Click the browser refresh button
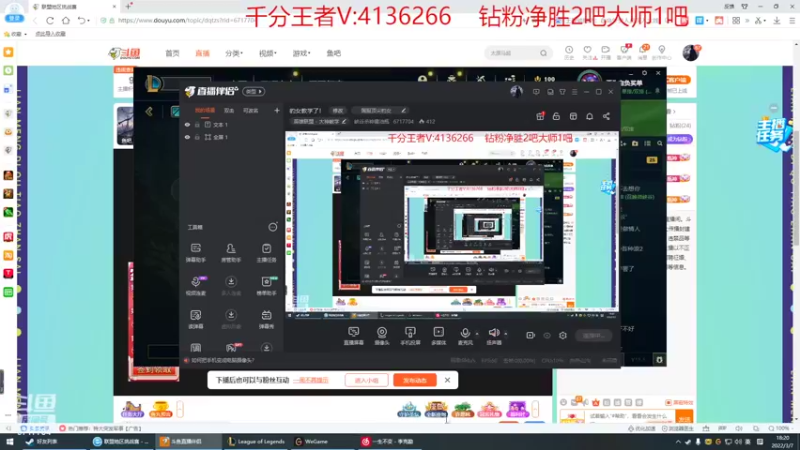The width and height of the screenshot is (800, 450). [50, 20]
